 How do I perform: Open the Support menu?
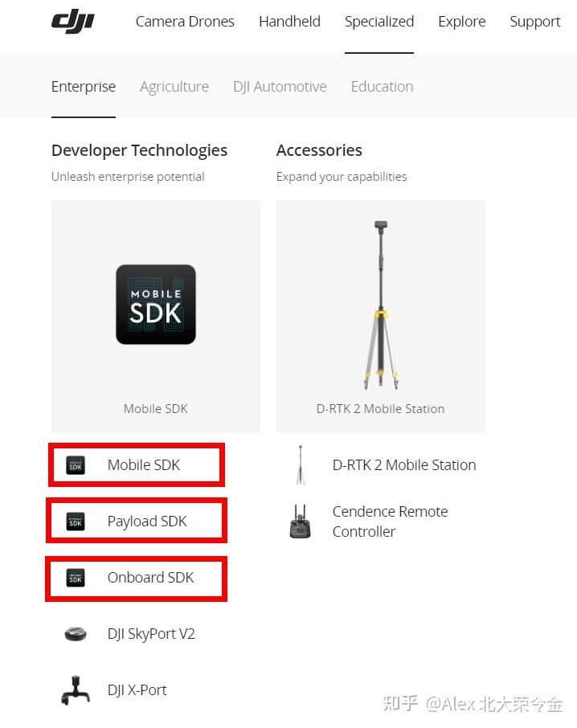pos(535,22)
